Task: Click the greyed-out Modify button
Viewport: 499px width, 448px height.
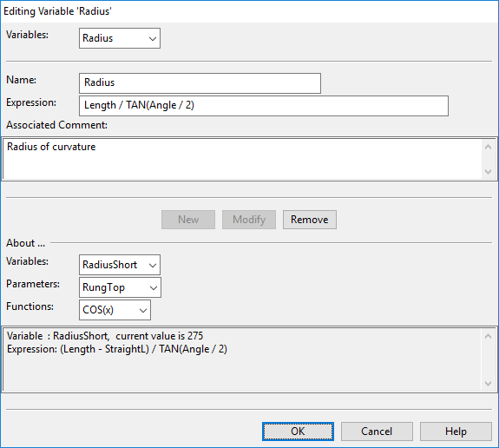Action: [249, 220]
